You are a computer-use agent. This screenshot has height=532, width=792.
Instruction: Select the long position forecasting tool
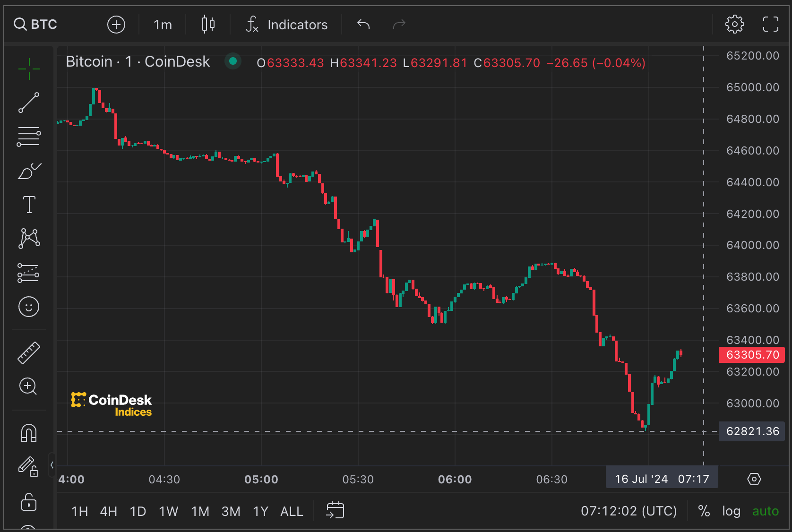(29, 273)
